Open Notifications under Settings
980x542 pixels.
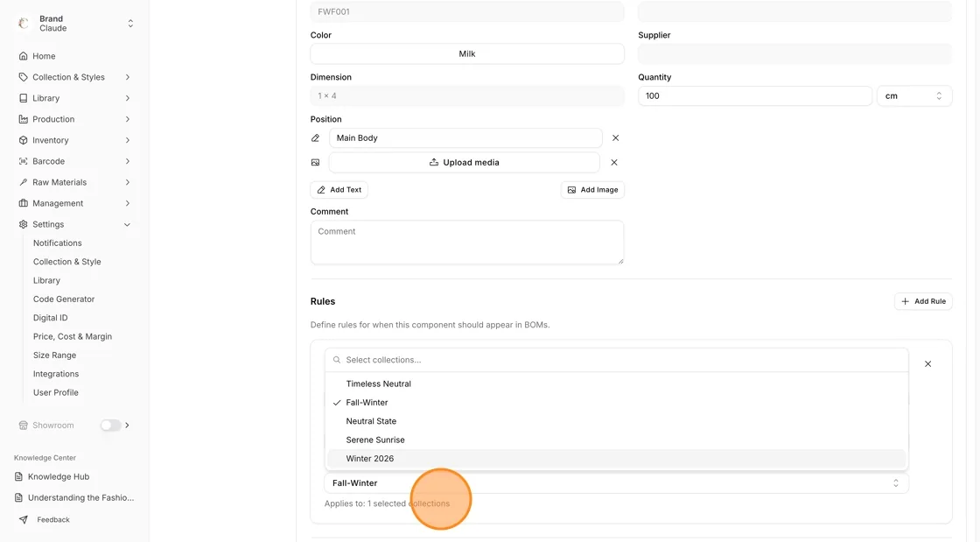[x=58, y=243]
